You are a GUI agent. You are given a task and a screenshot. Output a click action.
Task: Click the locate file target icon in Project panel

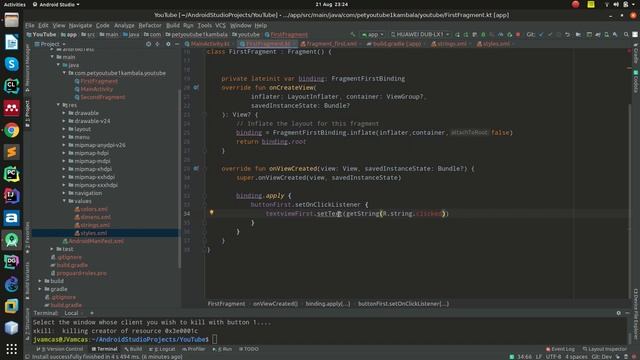(149, 44)
